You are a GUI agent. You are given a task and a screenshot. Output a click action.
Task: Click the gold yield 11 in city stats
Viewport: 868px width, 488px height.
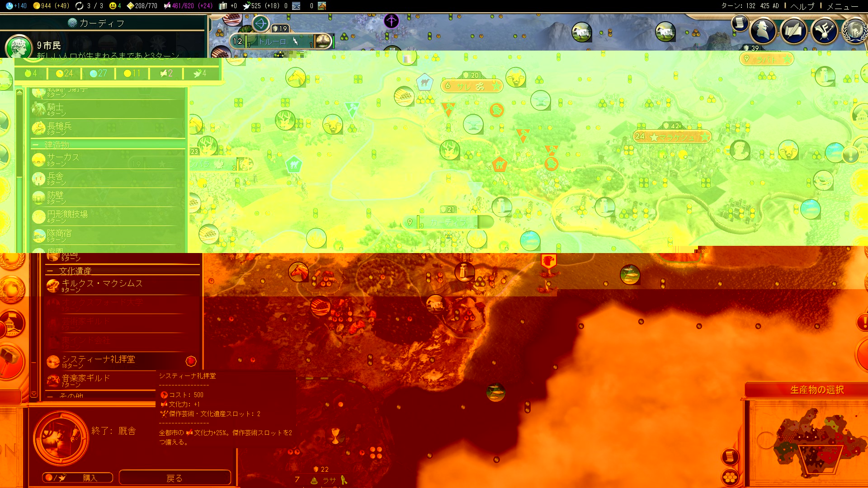point(132,73)
